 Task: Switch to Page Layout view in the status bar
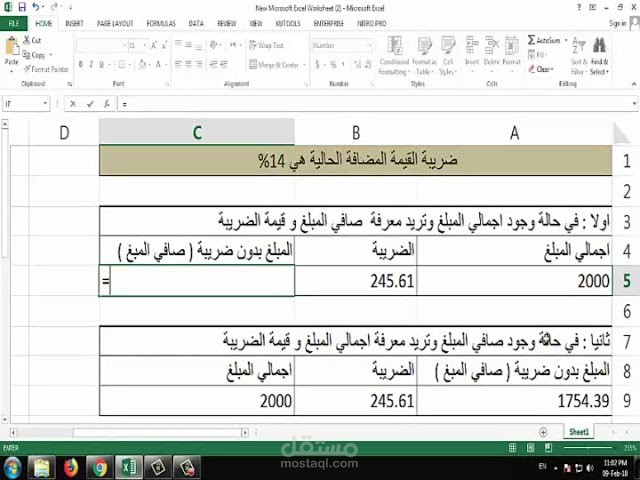[530, 448]
